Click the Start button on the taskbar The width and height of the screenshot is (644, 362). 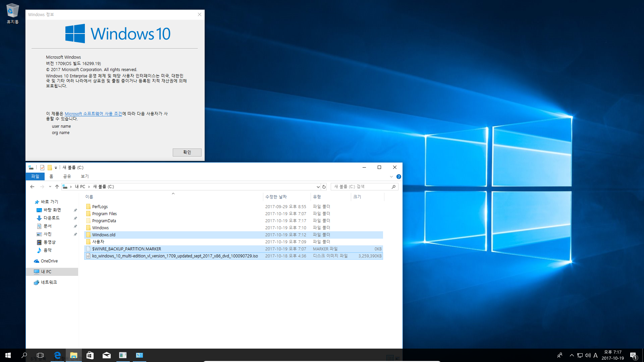point(8,355)
